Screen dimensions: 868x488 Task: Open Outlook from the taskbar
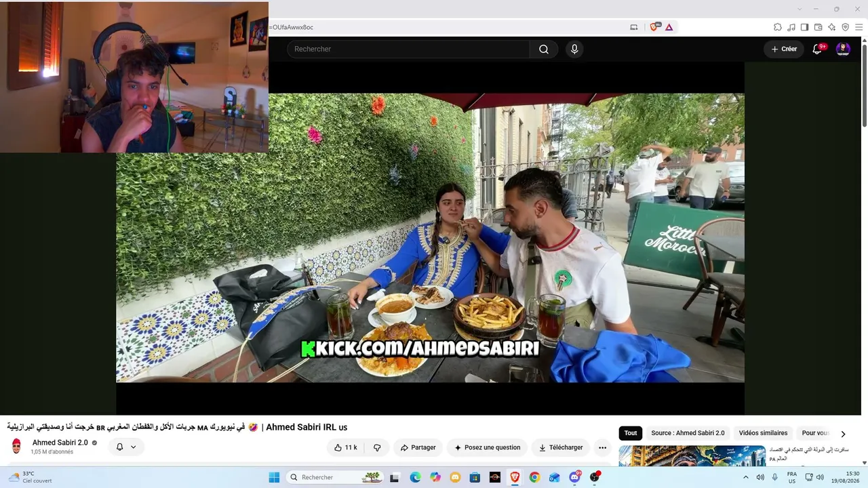click(x=555, y=477)
